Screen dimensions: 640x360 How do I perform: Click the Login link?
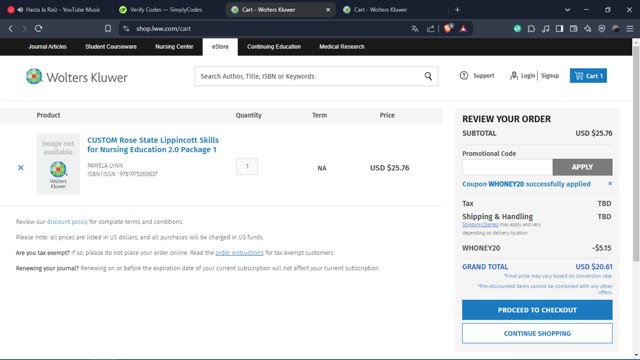528,76
